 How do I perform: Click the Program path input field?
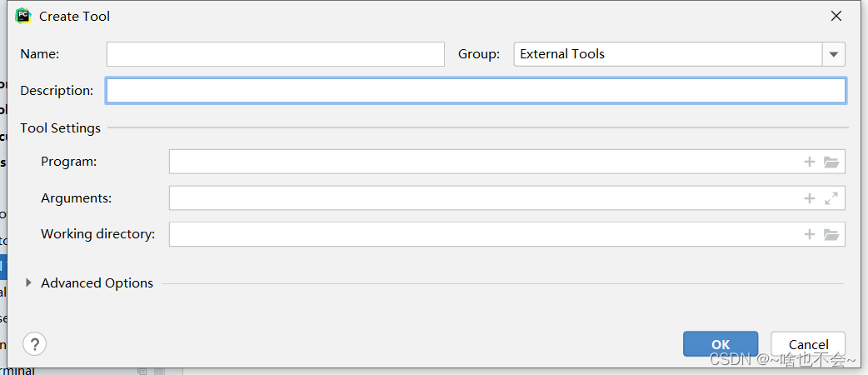pos(483,162)
